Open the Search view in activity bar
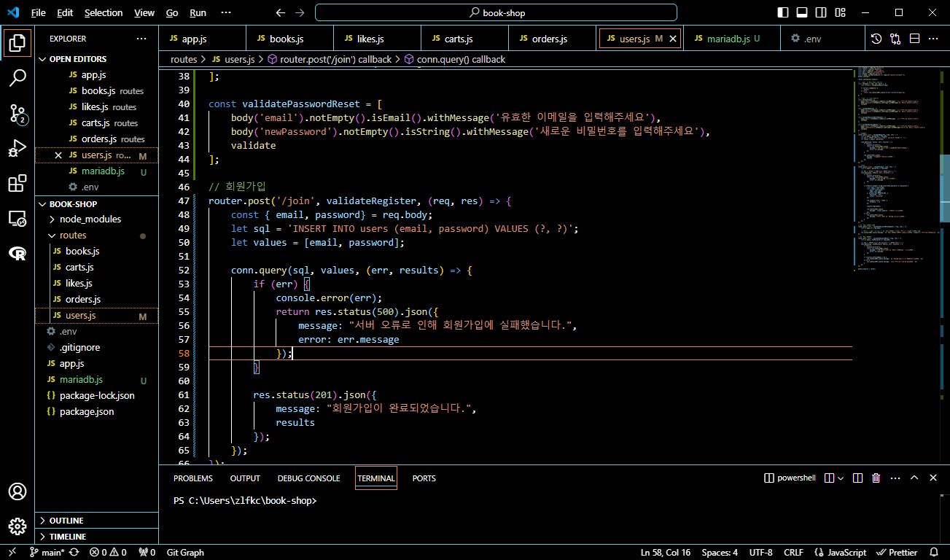 pyautogui.click(x=17, y=77)
